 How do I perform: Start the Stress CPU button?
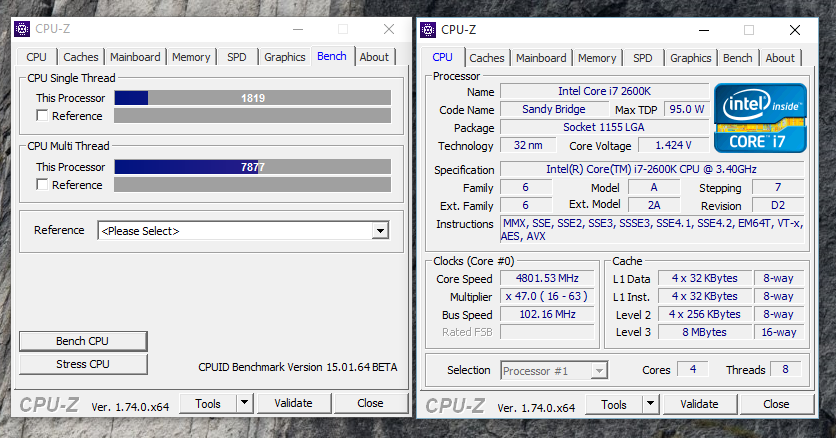[83, 364]
